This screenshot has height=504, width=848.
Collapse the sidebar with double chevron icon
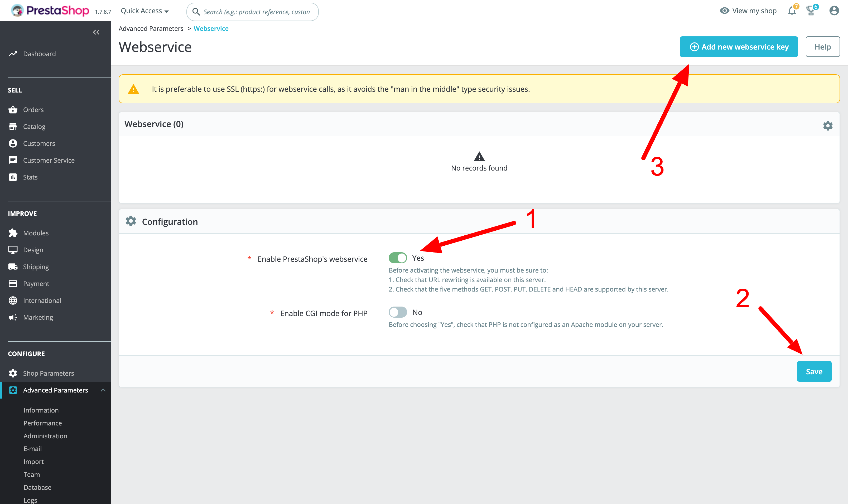click(x=96, y=32)
